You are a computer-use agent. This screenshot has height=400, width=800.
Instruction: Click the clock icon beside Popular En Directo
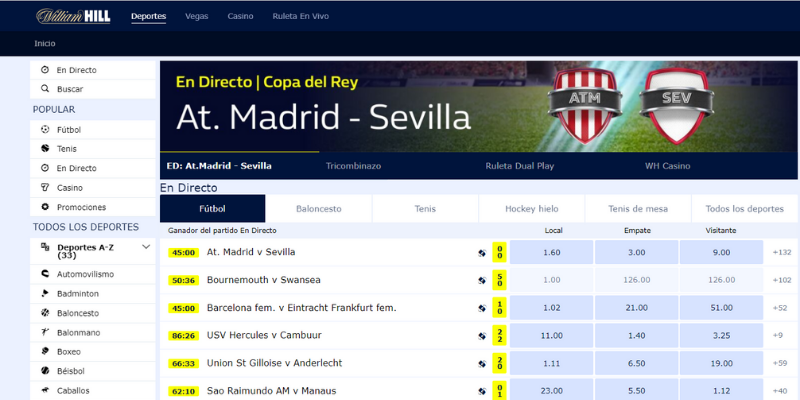point(45,168)
